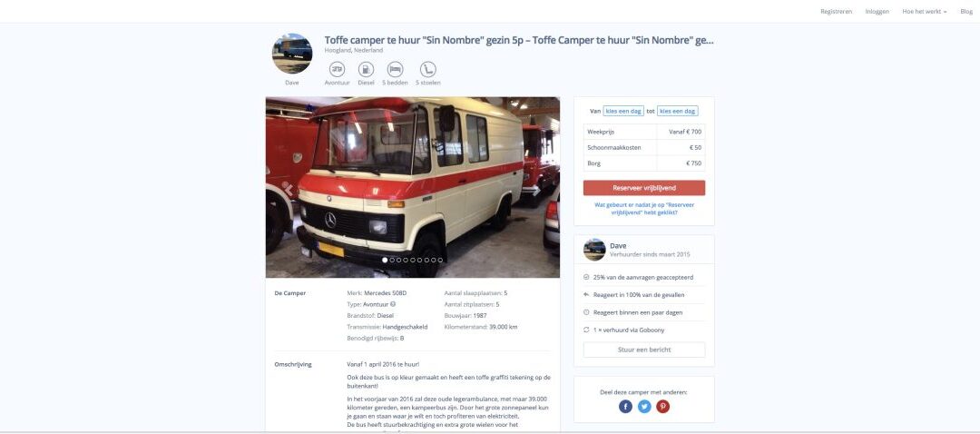Image resolution: width=980 pixels, height=434 pixels.
Task: Click the Reserveer vrijblijvend button
Action: point(644,188)
